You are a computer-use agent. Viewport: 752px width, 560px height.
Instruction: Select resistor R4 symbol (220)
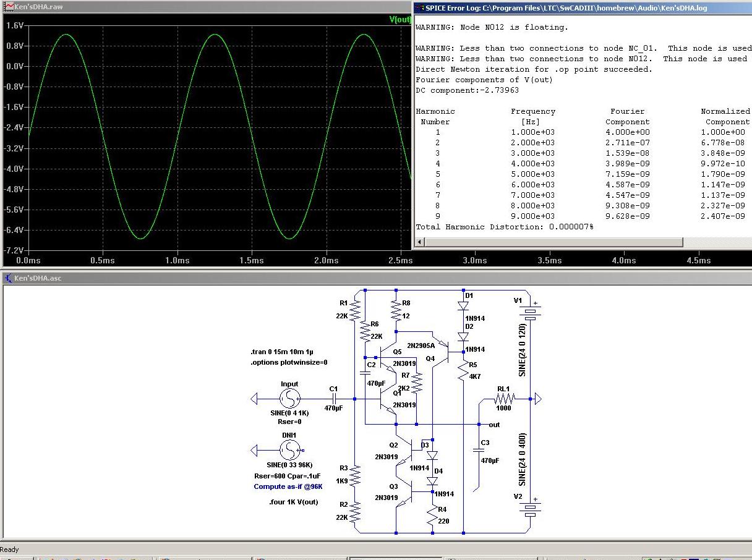point(432,516)
